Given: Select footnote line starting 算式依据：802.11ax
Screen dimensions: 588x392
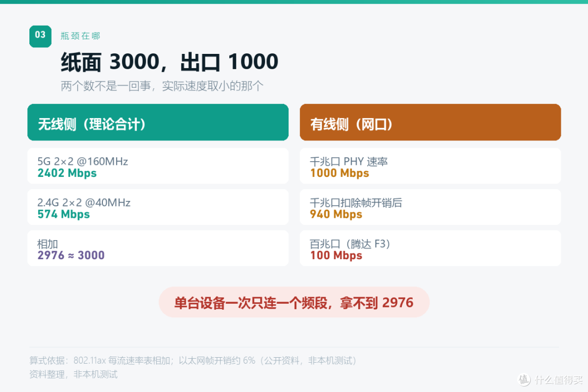Looking at the screenshot, I should pos(193,360).
